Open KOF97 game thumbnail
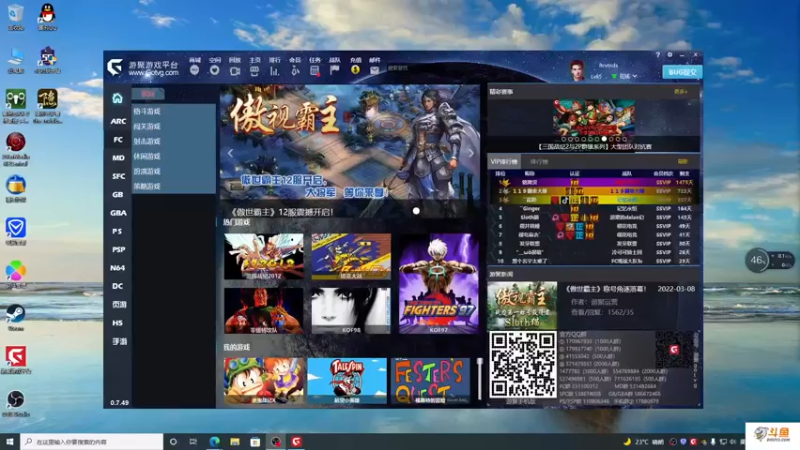Screen dimensions: 800x450 (x=439, y=284)
